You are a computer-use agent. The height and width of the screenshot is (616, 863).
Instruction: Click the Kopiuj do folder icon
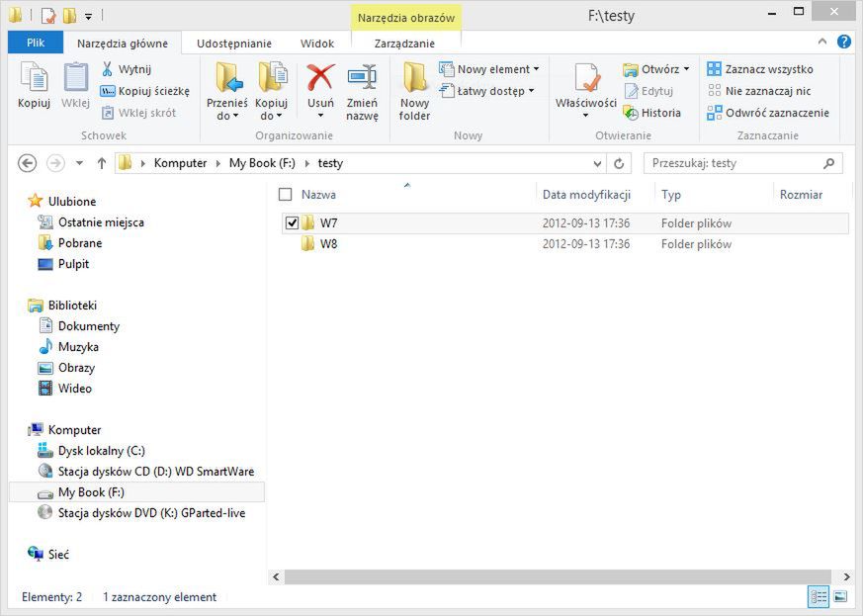(272, 77)
